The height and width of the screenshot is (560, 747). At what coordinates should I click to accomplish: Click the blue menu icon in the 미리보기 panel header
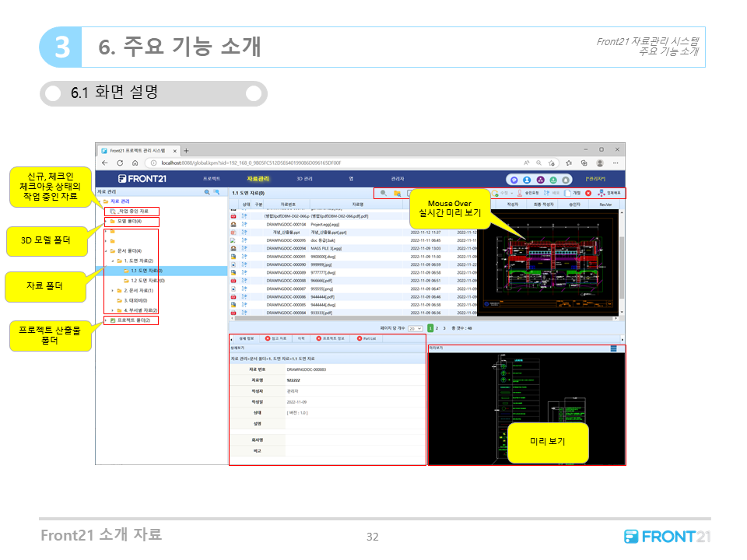614,348
